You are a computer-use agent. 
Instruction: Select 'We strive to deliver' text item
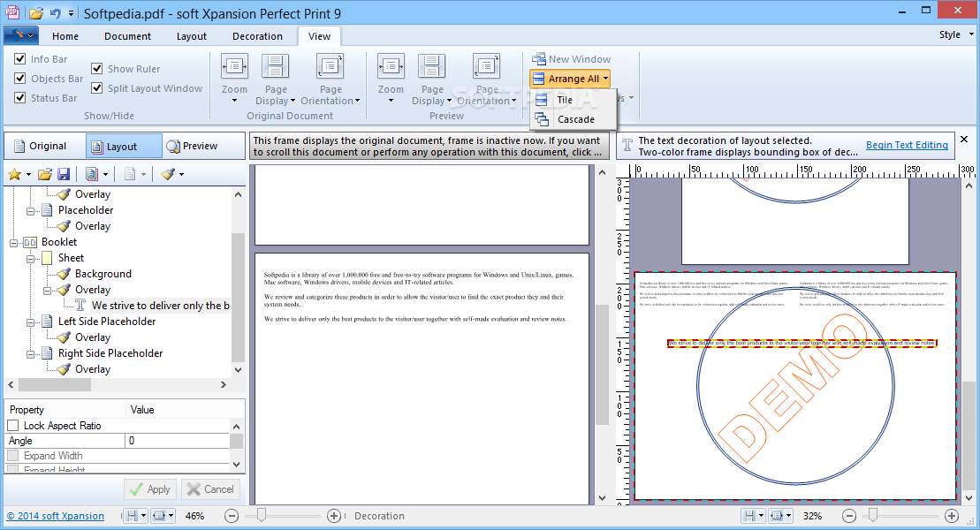pos(161,306)
